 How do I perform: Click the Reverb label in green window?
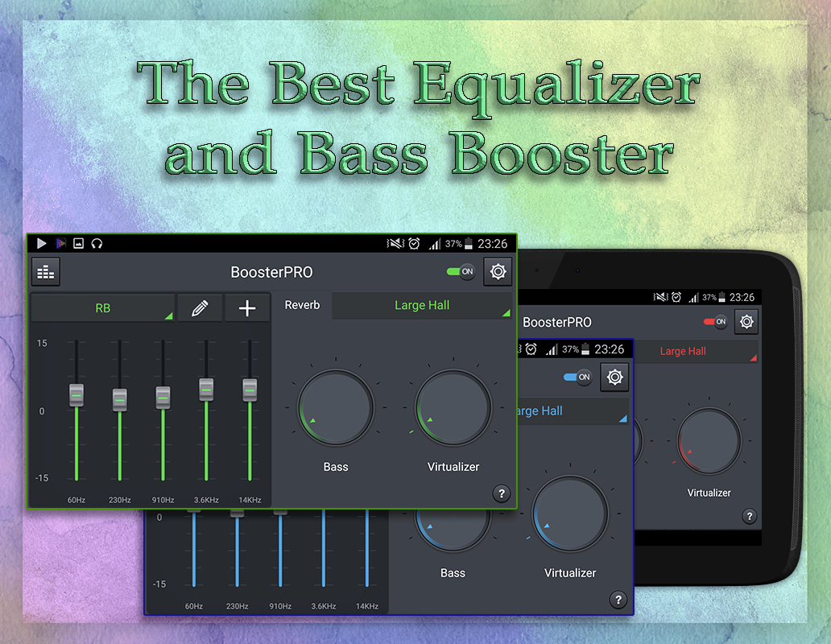[302, 305]
